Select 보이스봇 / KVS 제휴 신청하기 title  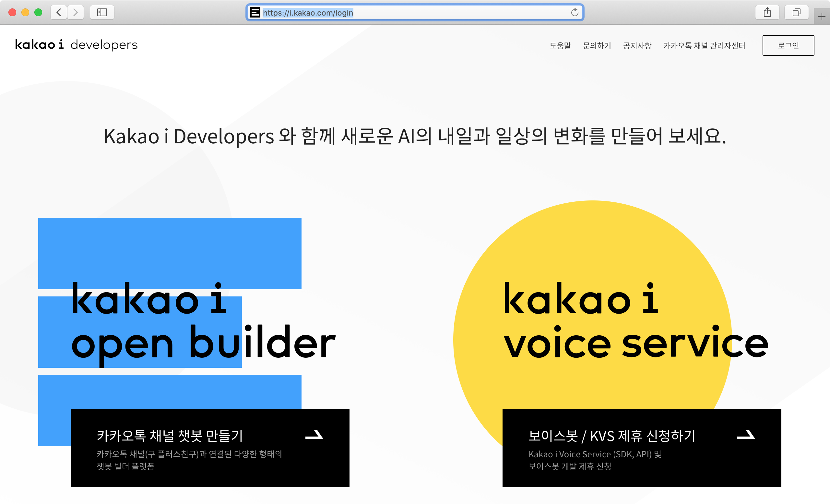point(611,436)
